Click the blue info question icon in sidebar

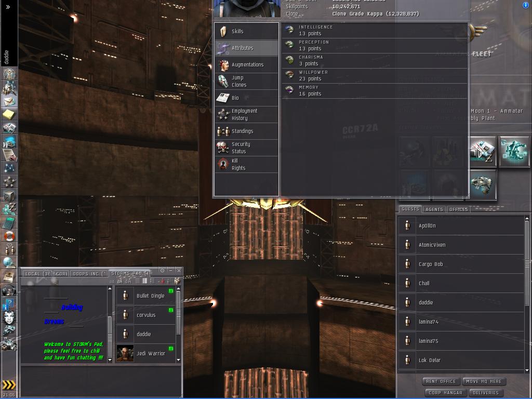[x=9, y=304]
